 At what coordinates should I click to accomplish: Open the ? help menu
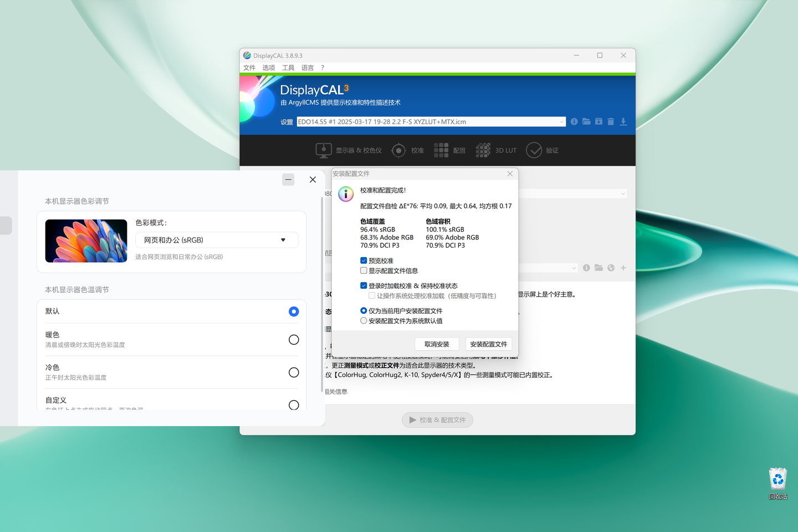(x=323, y=68)
